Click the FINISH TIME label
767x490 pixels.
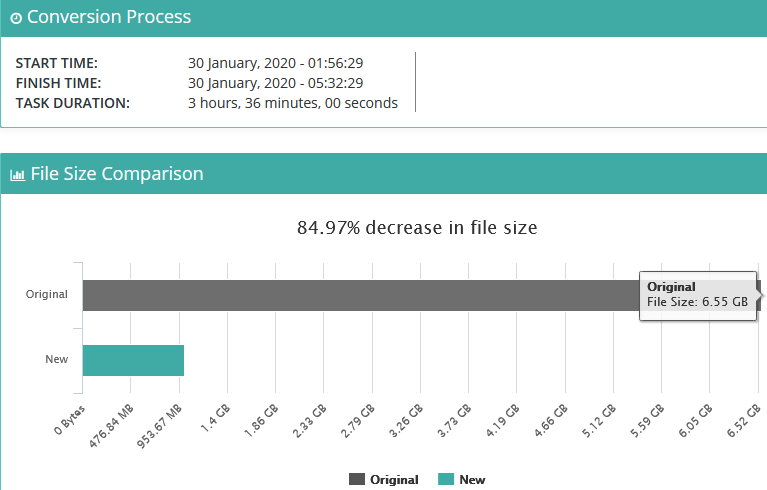click(59, 83)
